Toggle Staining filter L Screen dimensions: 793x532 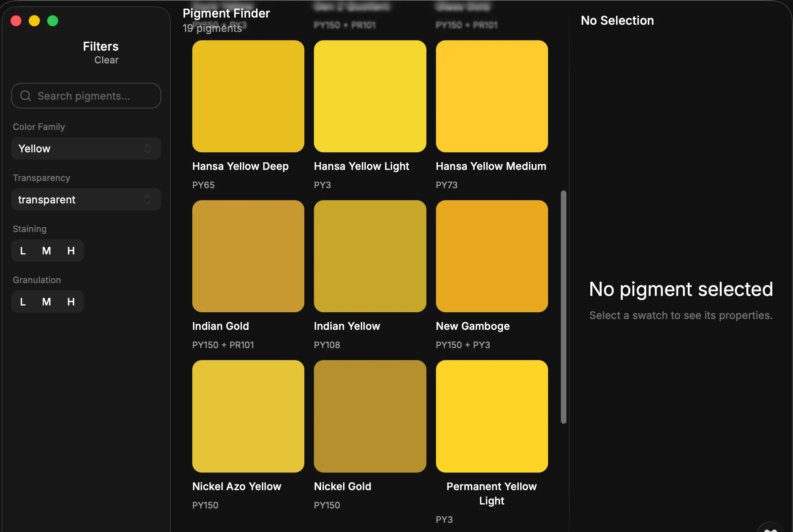(23, 250)
